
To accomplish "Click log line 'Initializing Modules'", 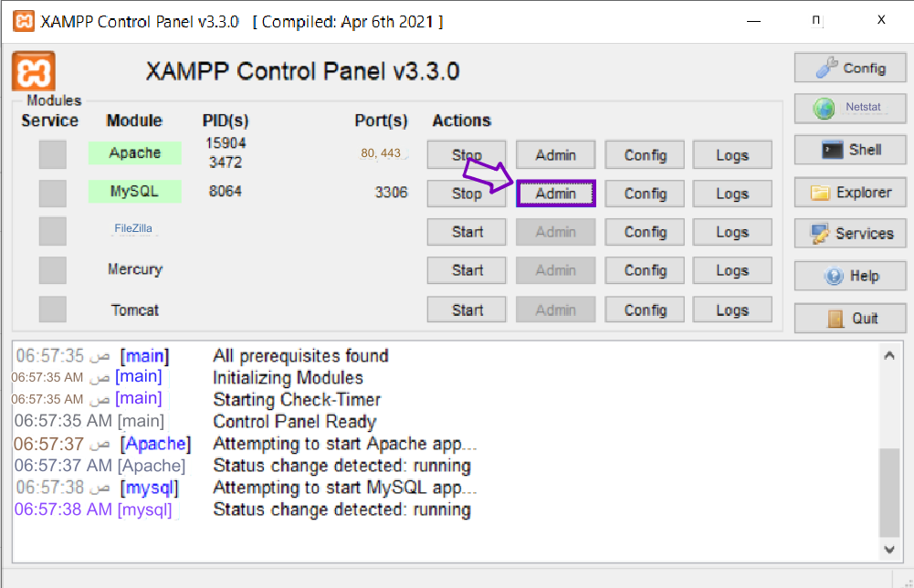I will click(x=288, y=378).
